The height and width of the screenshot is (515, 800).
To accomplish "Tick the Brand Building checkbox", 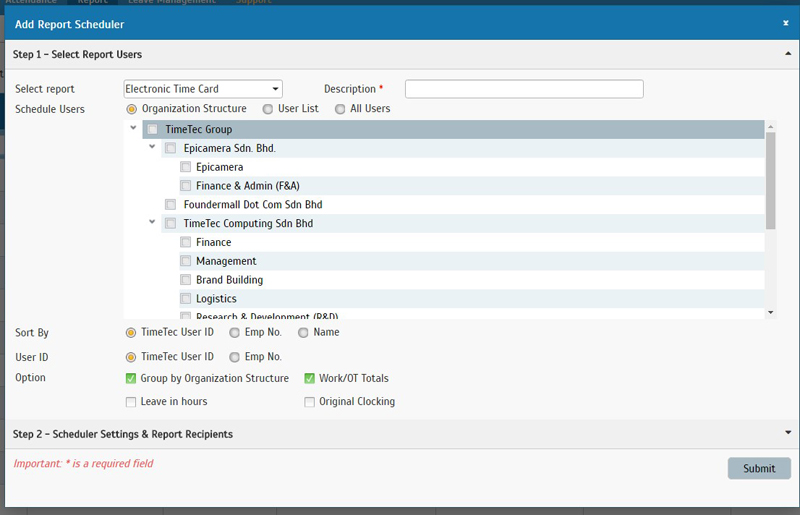I will pos(186,280).
